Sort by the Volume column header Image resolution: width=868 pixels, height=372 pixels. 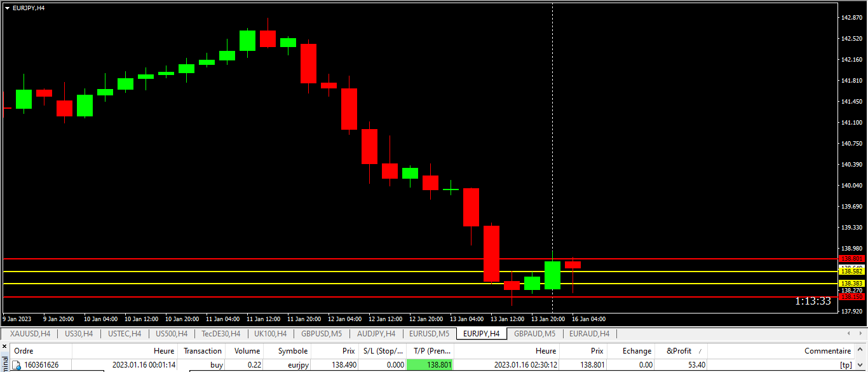click(247, 351)
